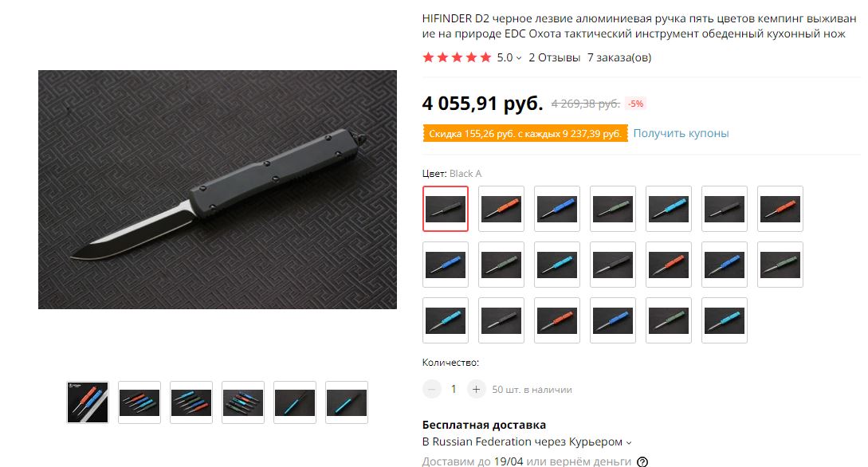This screenshot has height=467, width=868.
Task: Open the fifth gallery thumbnail with dark teal knife
Action: click(x=294, y=402)
